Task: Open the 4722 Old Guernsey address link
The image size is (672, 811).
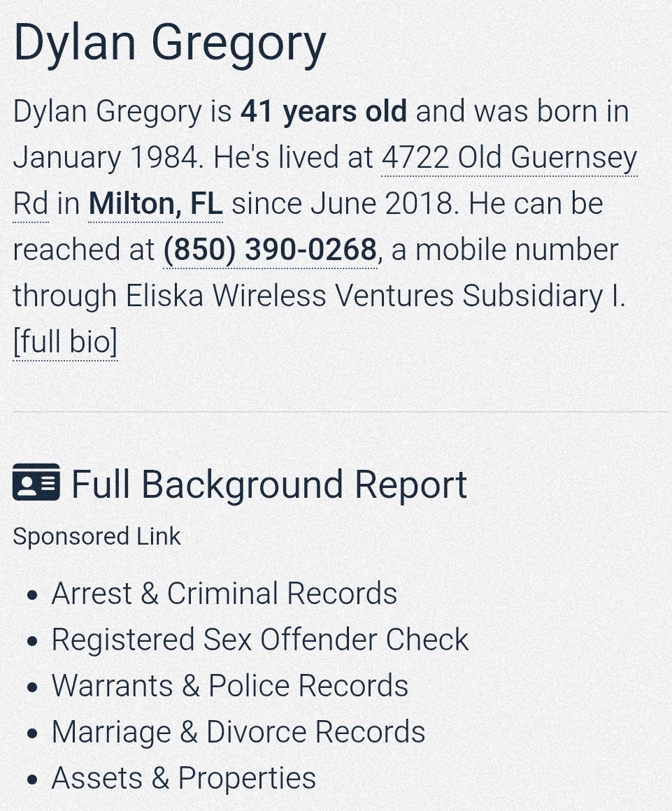Action: pyautogui.click(x=508, y=158)
